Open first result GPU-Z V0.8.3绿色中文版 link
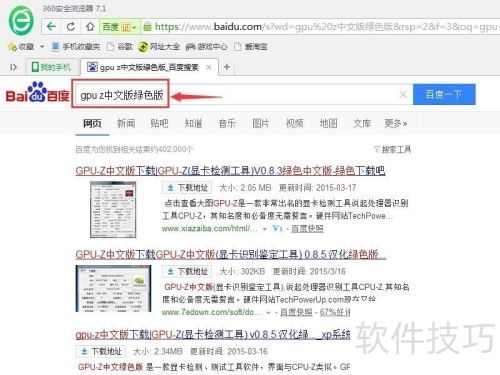500x375 pixels. pyautogui.click(x=230, y=171)
